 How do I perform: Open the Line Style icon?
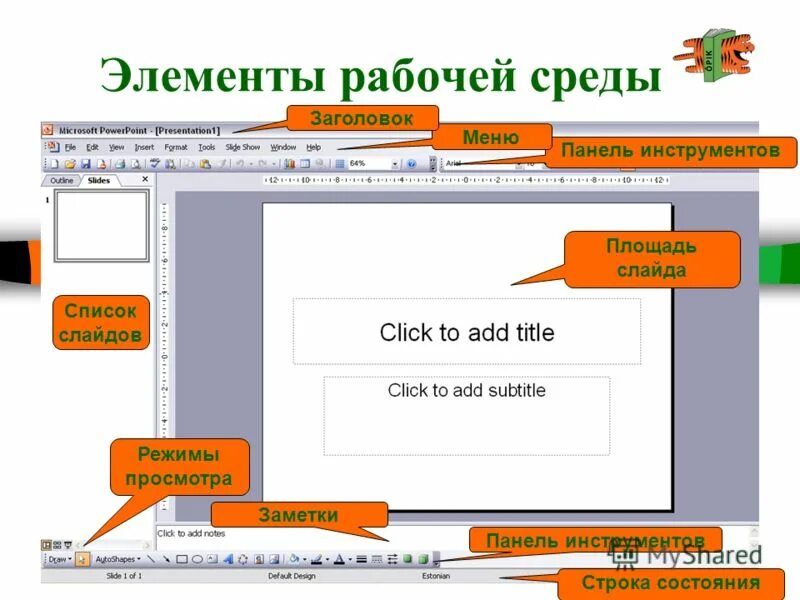click(x=361, y=559)
